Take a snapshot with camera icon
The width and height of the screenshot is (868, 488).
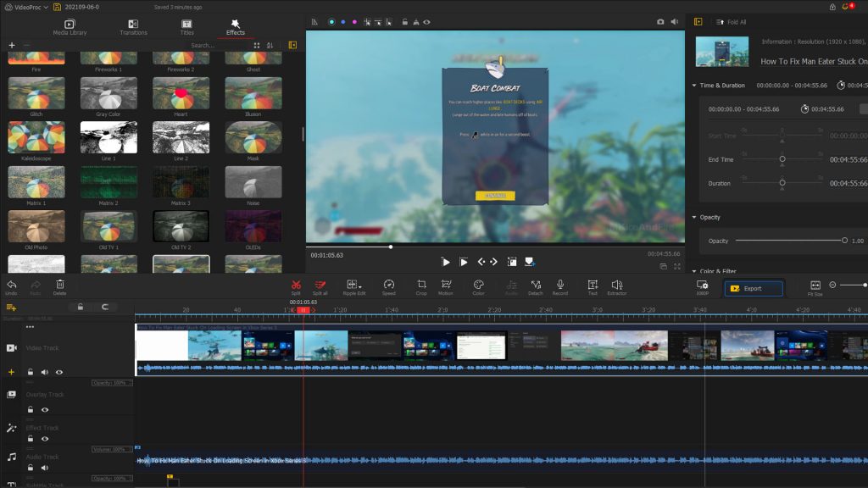click(x=660, y=22)
